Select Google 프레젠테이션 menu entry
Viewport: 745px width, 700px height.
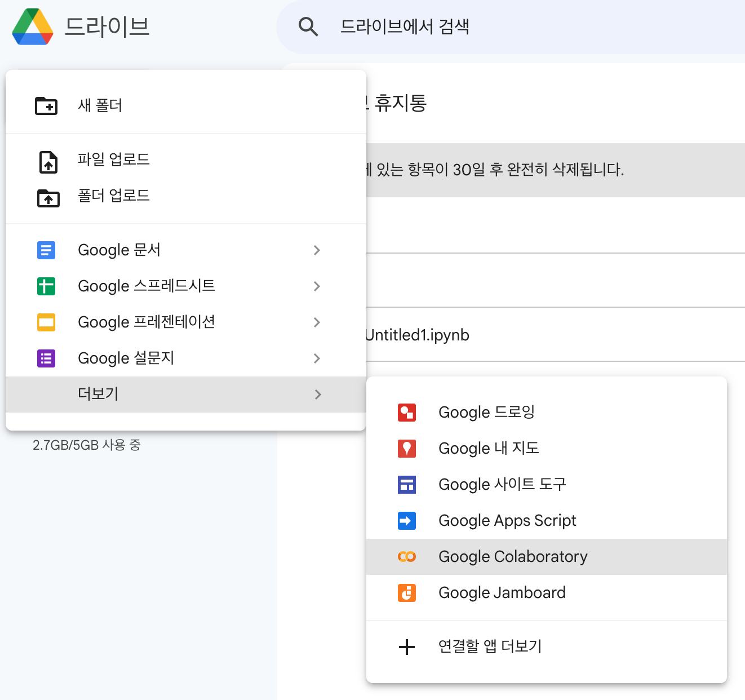click(x=186, y=322)
